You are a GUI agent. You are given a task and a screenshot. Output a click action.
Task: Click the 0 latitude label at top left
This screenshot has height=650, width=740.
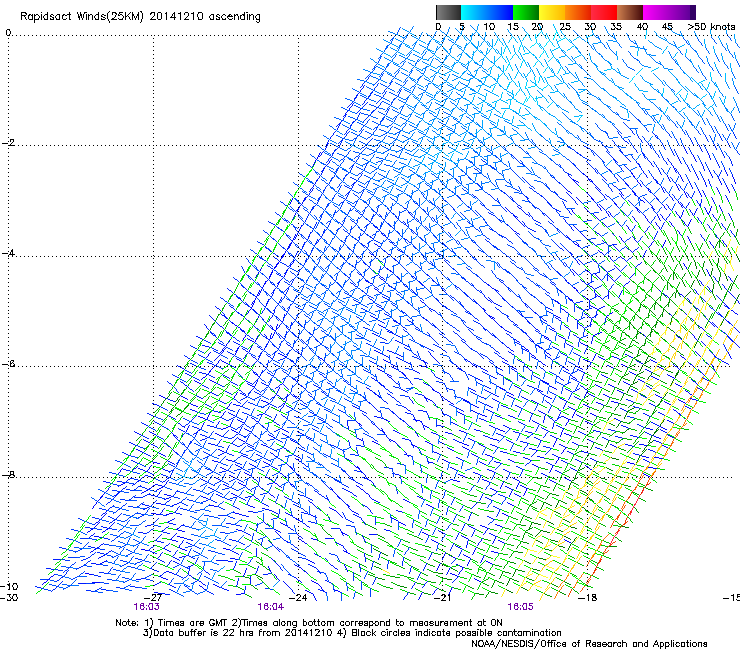(x=8, y=32)
